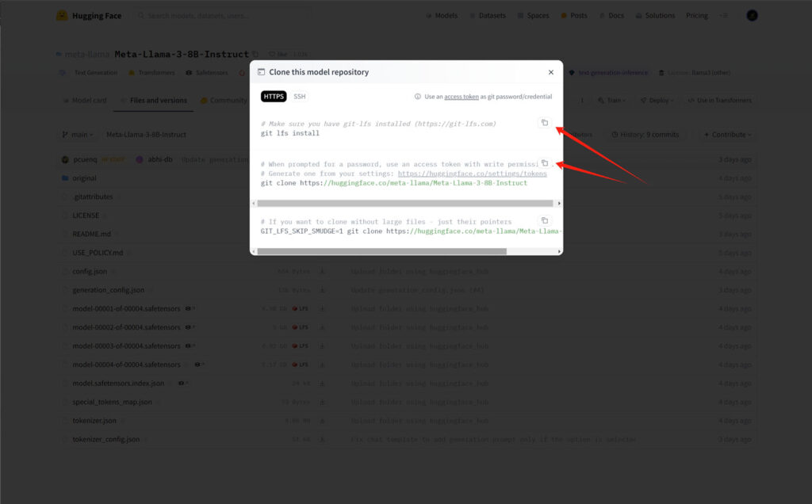Open the user avatar menu
The image size is (812, 504).
click(752, 16)
